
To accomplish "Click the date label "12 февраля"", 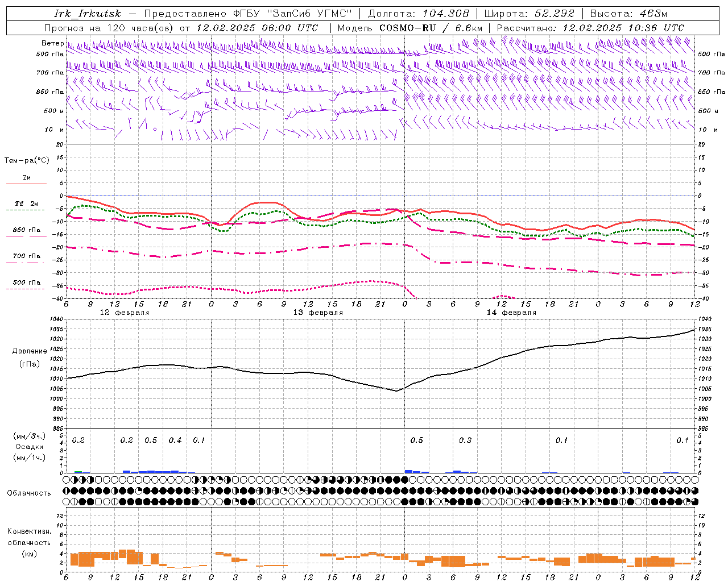I will 125,313.
